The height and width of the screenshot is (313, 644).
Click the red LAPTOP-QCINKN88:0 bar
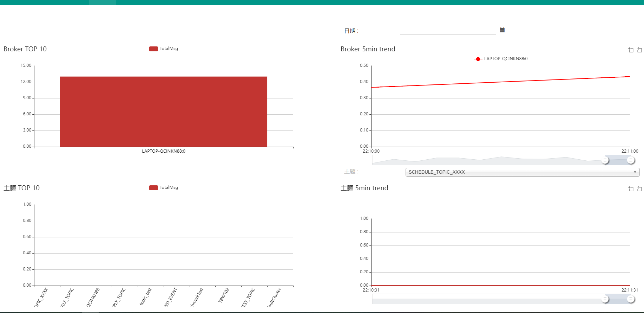164,111
